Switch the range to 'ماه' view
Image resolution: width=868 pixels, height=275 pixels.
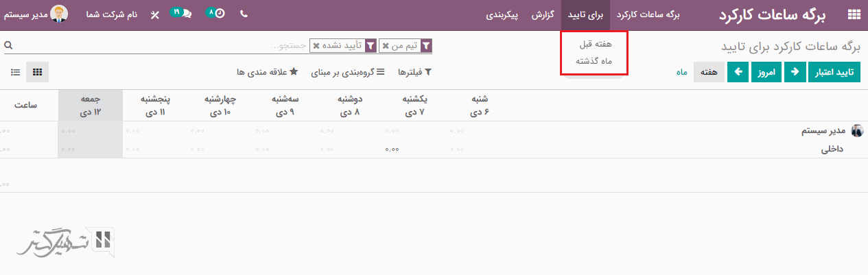tap(682, 72)
